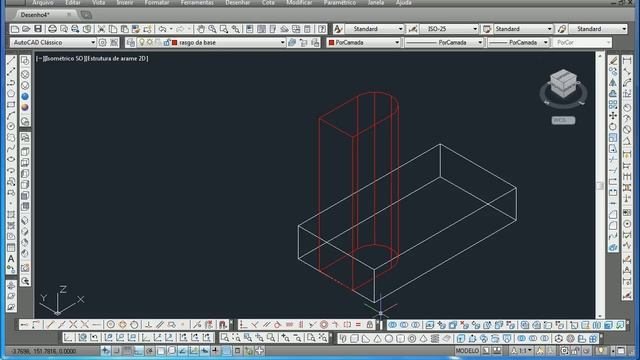This screenshot has width=640, height=360.
Task: Click the ViewCube to reorient view
Action: click(x=563, y=84)
